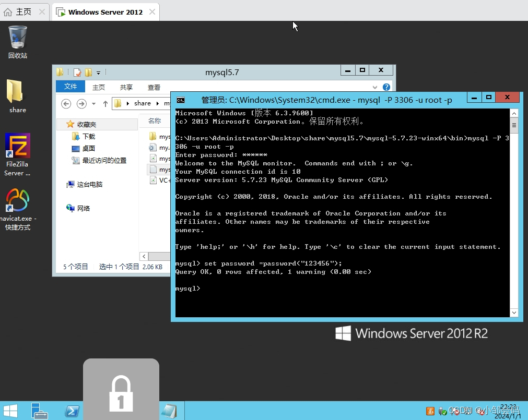The width and height of the screenshot is (528, 420).
Task: Click the system tray clock
Action: click(x=508, y=411)
